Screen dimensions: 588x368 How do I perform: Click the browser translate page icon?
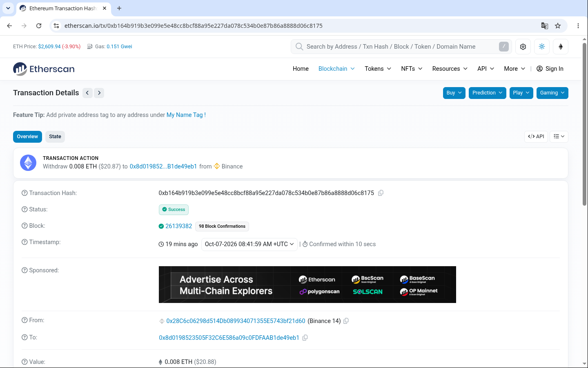pyautogui.click(x=545, y=26)
